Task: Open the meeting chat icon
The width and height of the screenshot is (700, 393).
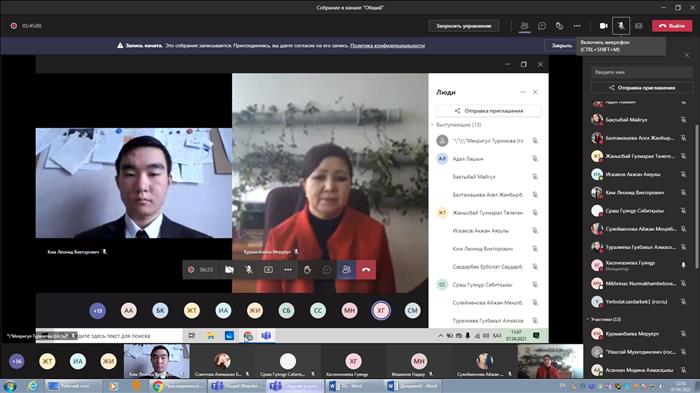Action: (x=542, y=26)
